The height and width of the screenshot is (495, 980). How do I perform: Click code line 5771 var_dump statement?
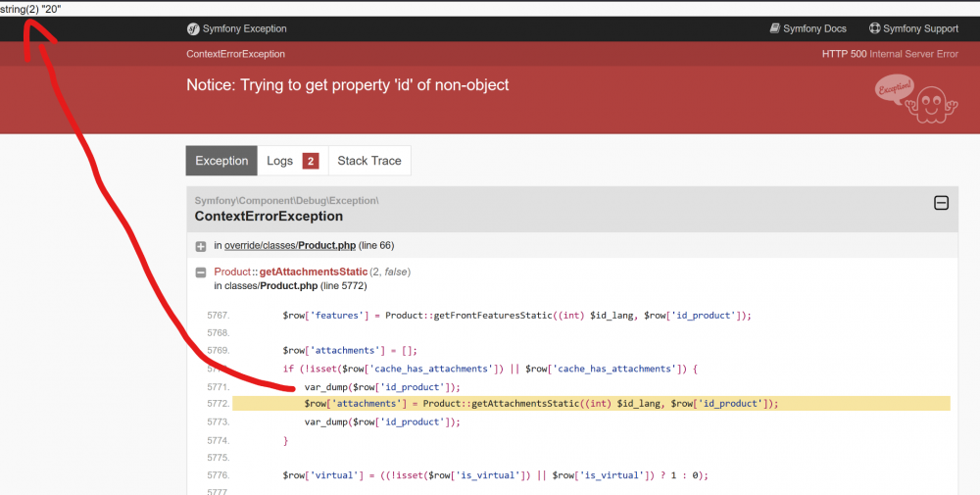(x=382, y=387)
